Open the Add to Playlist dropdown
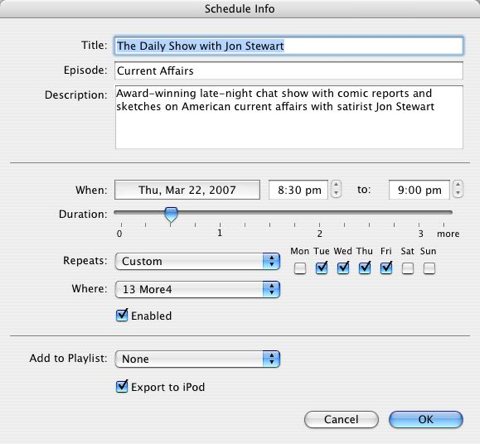The width and height of the screenshot is (480, 444). click(197, 359)
